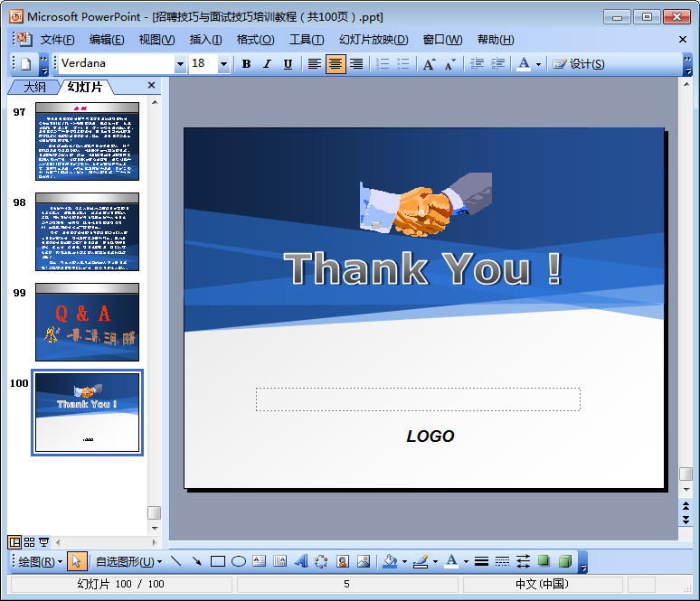
Task: Open the Verdana font name dropdown
Action: click(x=180, y=64)
